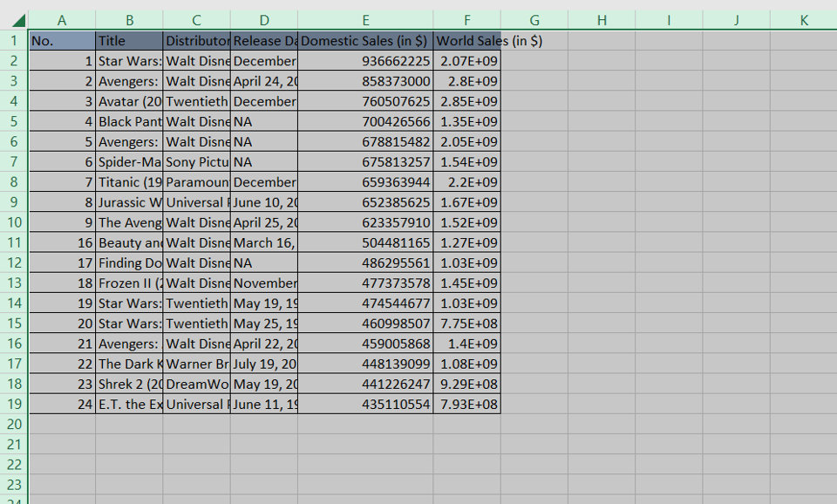Image resolution: width=837 pixels, height=504 pixels.
Task: Click cell with value 858373000
Action: pos(365,81)
